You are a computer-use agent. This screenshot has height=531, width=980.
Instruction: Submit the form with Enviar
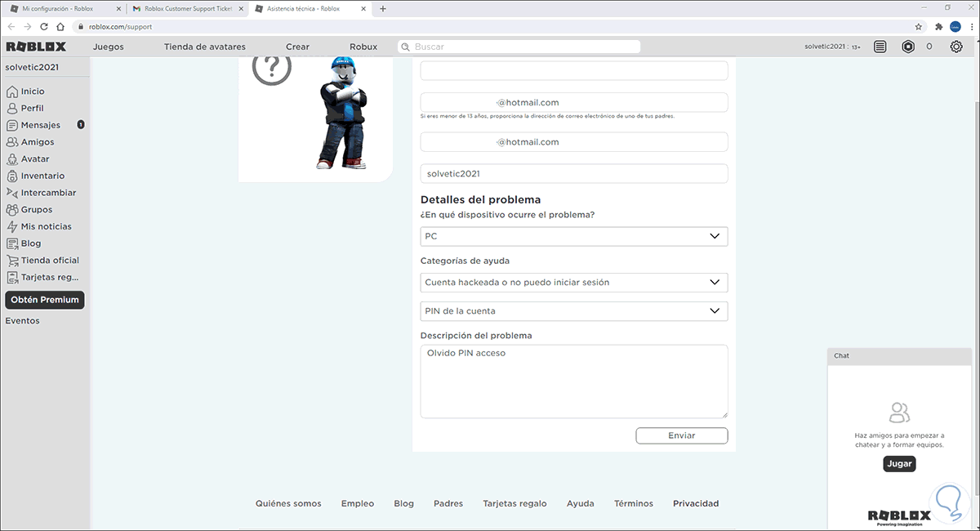point(682,435)
